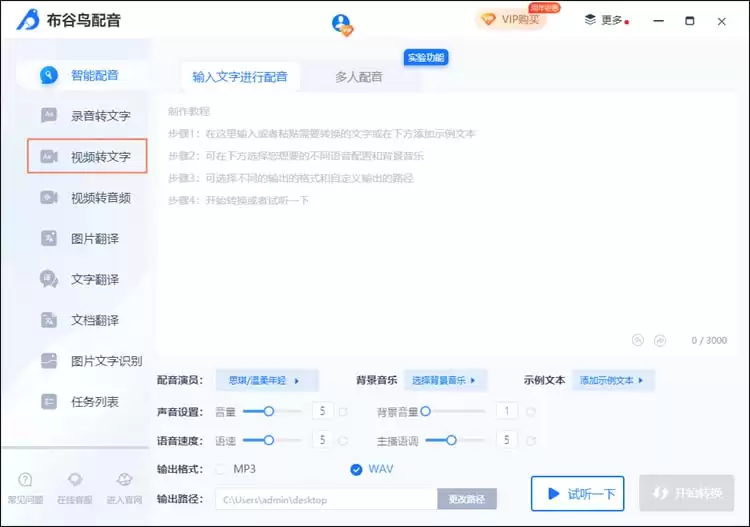Click the reset circle beside 音量 value
This screenshot has height=527, width=750.
[x=342, y=411]
